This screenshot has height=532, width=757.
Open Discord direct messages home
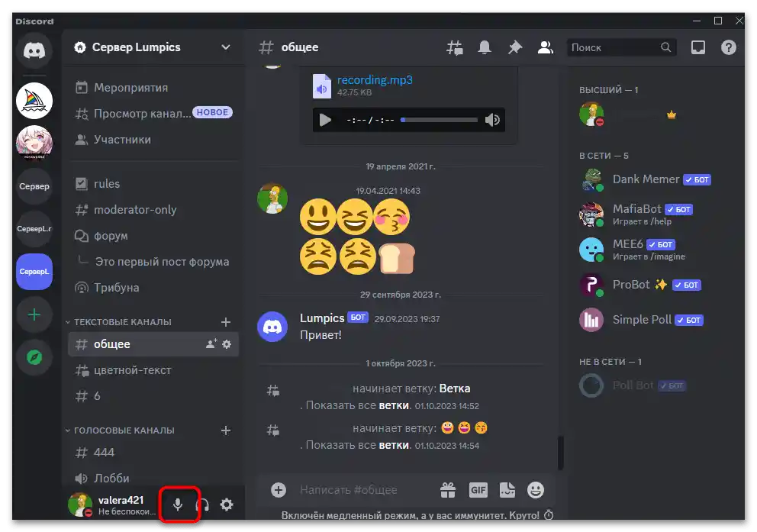pyautogui.click(x=34, y=50)
